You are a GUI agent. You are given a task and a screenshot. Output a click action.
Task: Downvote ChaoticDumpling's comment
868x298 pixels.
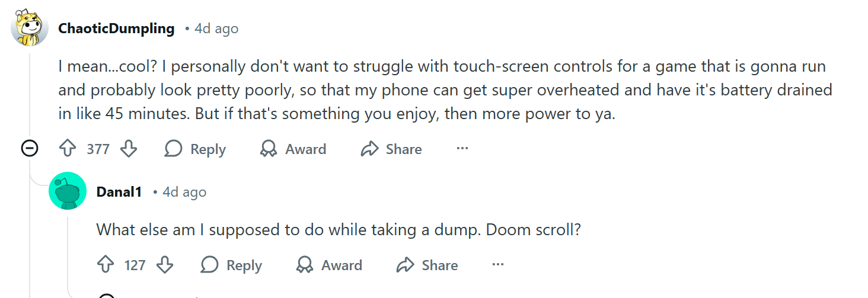[x=129, y=149]
